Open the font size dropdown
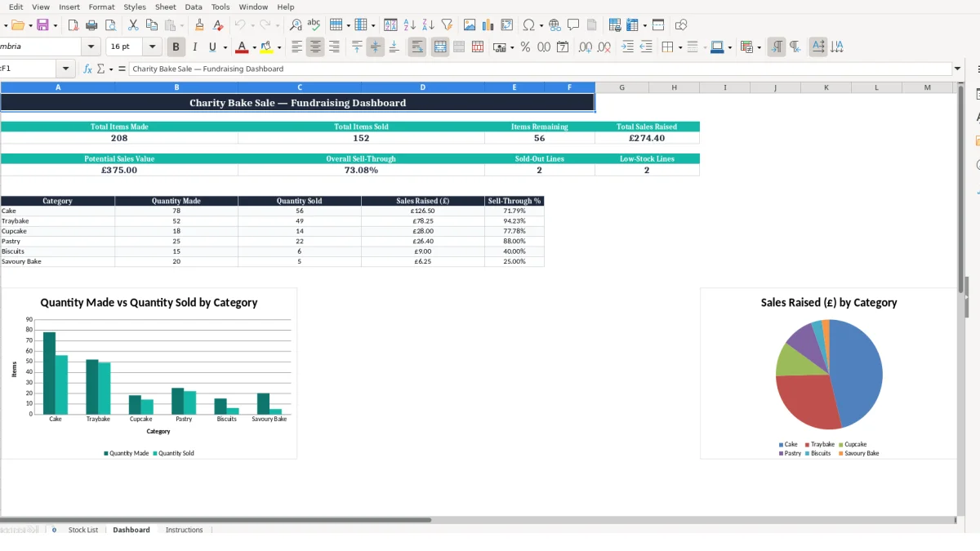The image size is (980, 551). tap(153, 47)
